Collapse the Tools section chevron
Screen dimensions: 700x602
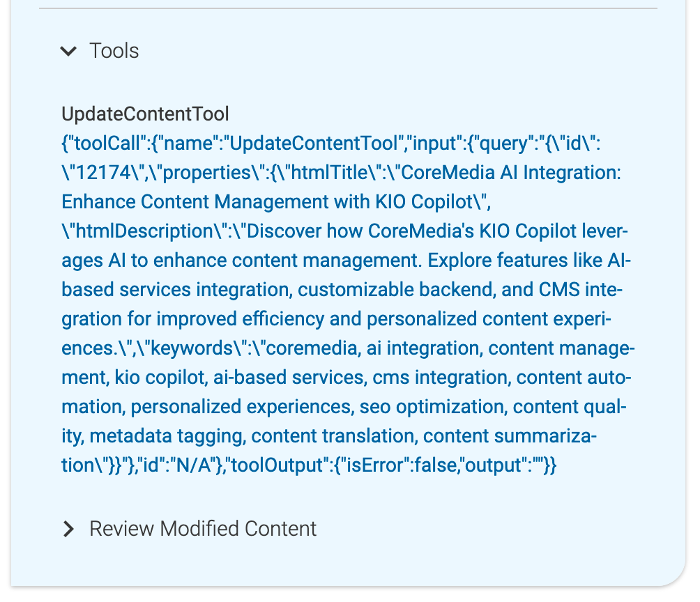coord(68,51)
